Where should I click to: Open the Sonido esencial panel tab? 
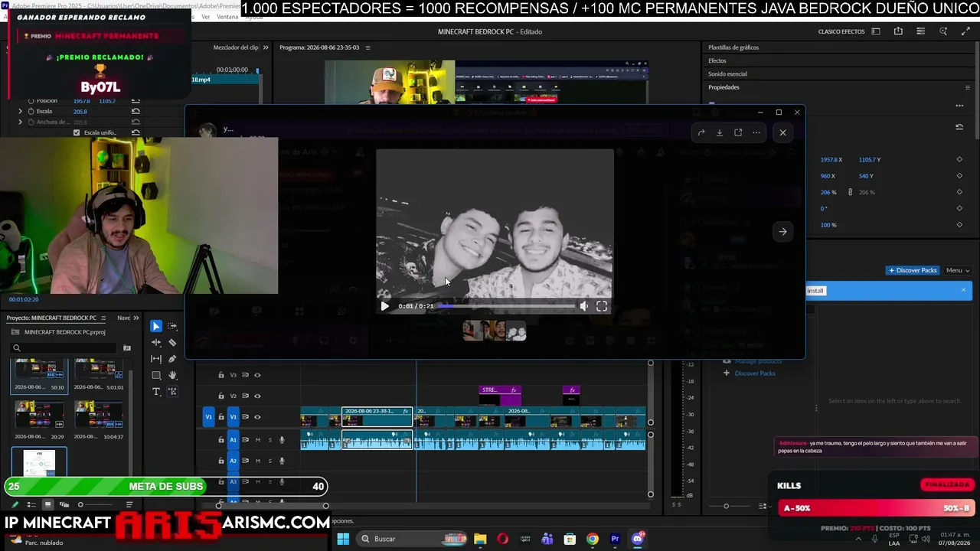pyautogui.click(x=727, y=73)
